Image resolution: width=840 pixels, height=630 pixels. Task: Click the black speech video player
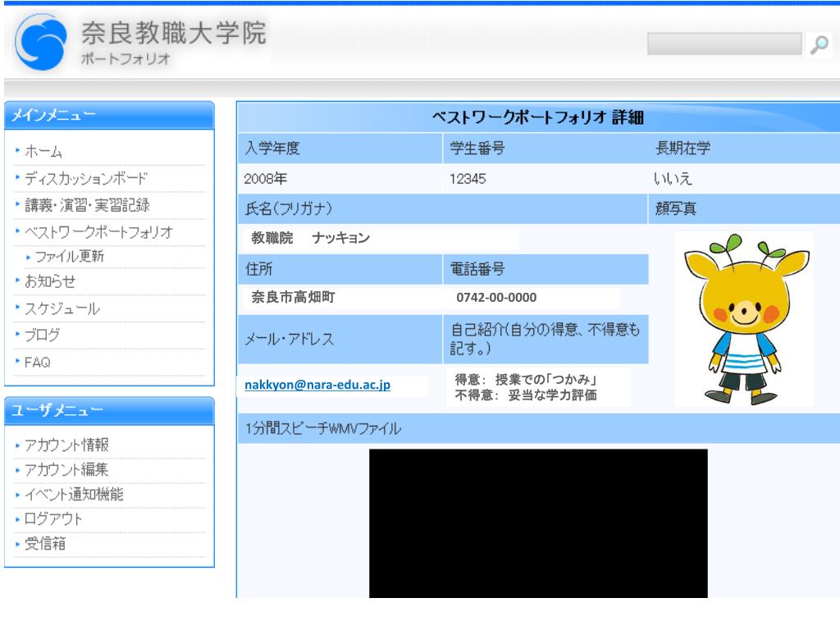point(538,523)
